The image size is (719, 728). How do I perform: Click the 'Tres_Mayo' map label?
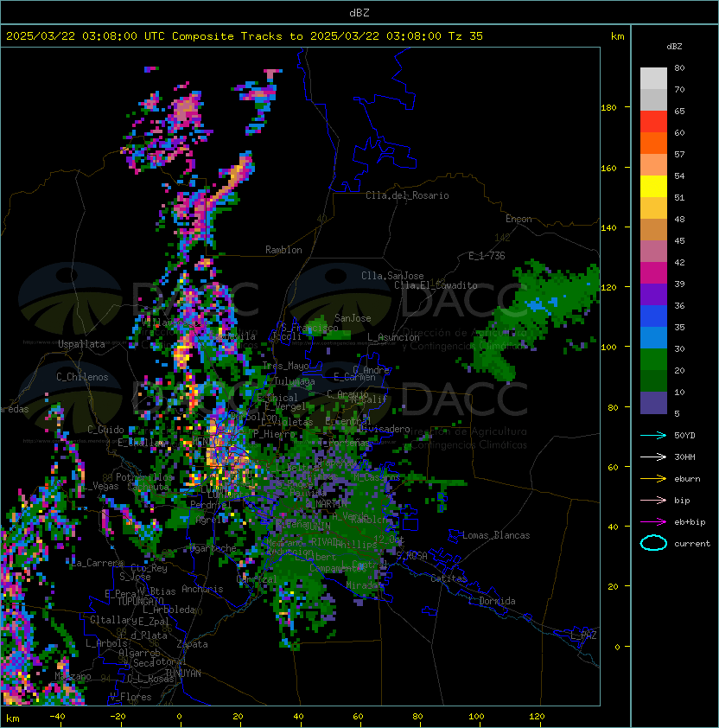pyautogui.click(x=285, y=366)
